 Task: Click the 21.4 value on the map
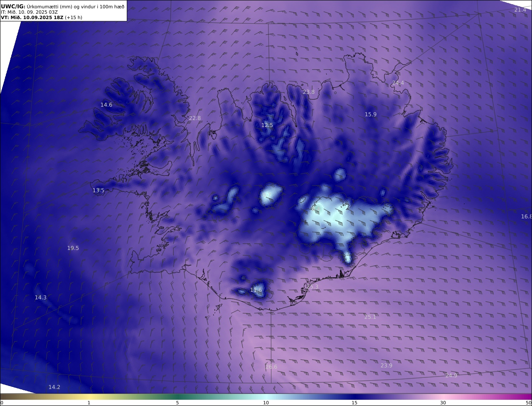pyautogui.click(x=520, y=10)
